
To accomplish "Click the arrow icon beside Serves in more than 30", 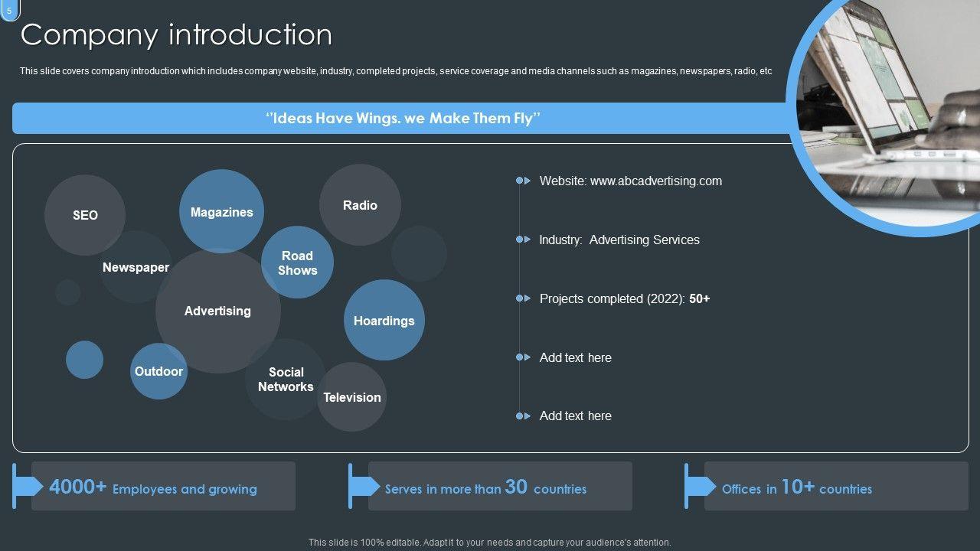I will click(364, 486).
